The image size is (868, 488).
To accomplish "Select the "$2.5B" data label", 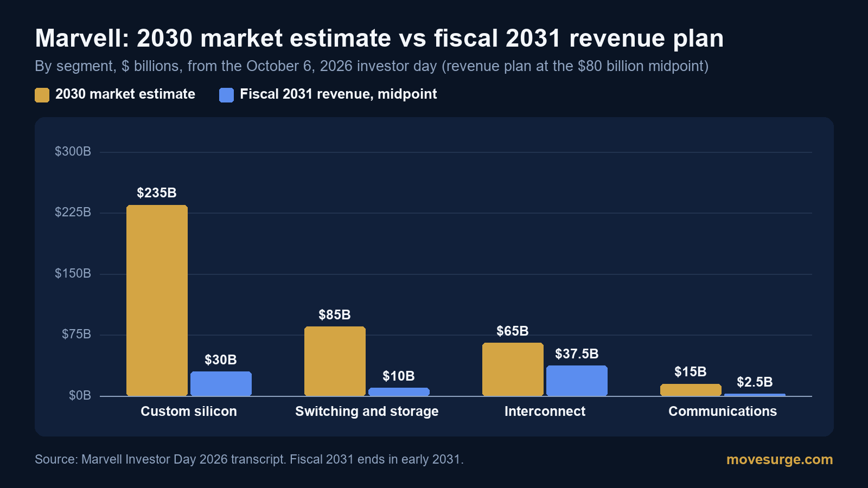I will coord(755,382).
